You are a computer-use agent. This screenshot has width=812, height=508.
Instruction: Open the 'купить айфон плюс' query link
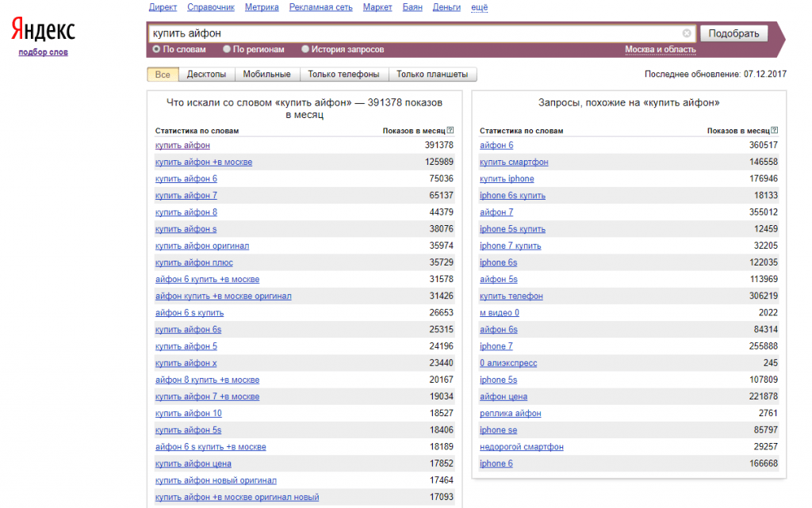[194, 263]
